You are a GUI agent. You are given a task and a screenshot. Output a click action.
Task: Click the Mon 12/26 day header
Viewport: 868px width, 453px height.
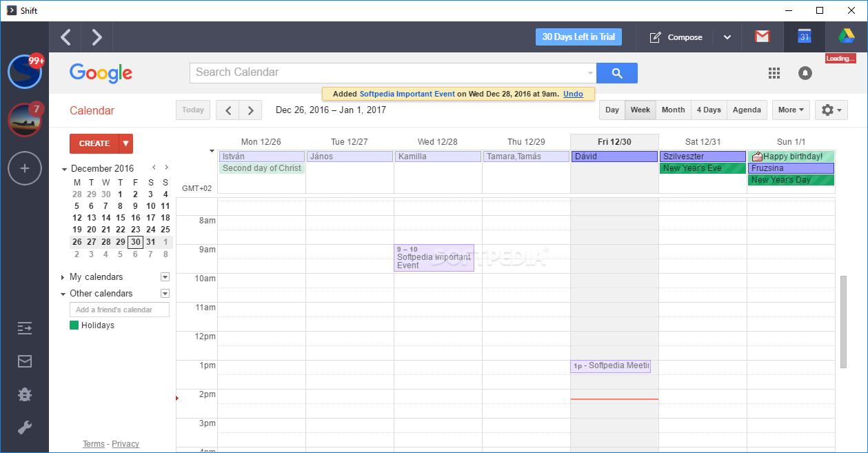[261, 142]
